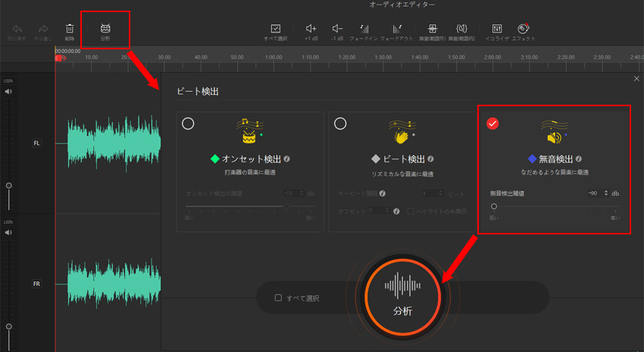The height and width of the screenshot is (352, 644).
Task: Adjust the FL channel volume slider knob
Action: coord(8,185)
